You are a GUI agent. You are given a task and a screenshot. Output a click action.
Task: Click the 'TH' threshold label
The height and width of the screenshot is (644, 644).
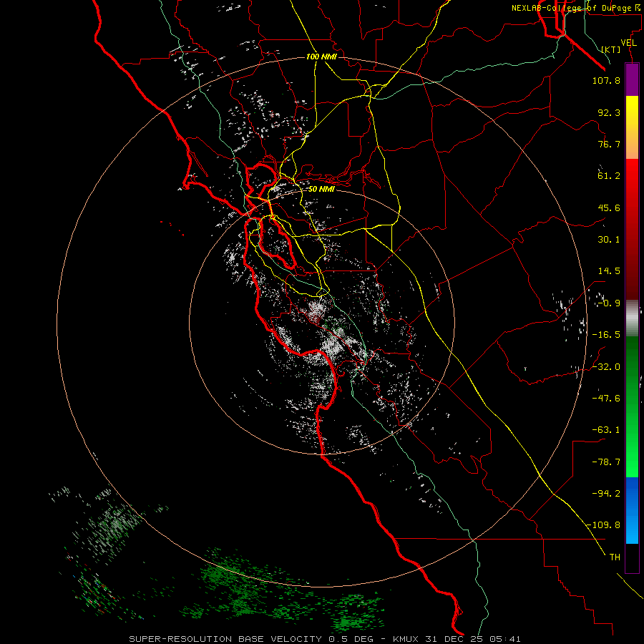[x=615, y=557]
